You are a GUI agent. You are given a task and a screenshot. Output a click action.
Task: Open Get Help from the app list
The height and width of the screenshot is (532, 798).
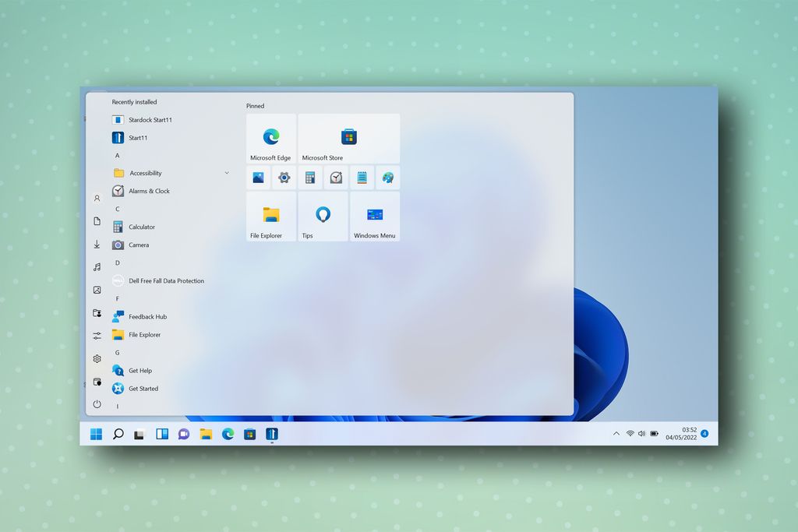pos(140,370)
